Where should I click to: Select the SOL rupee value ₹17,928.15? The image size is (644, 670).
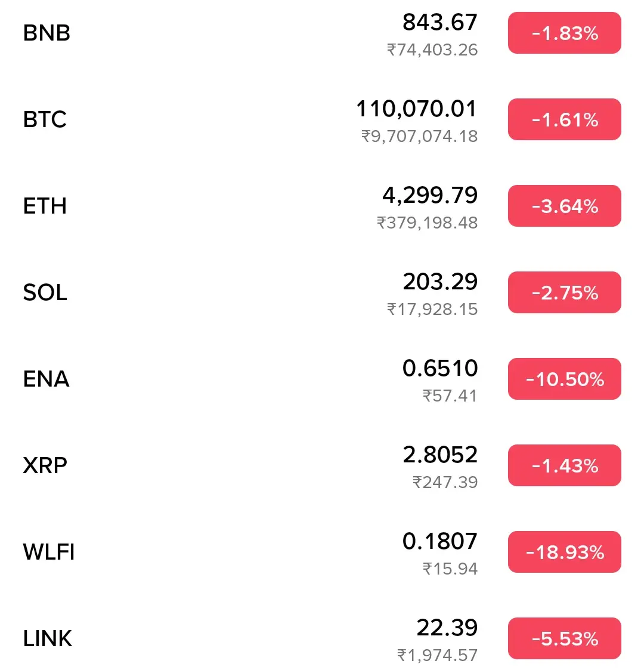click(x=432, y=310)
